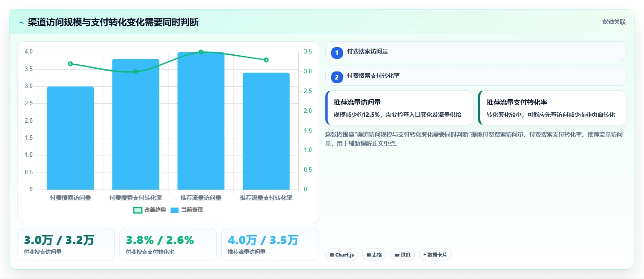Click the x-axis label 付费搜索支付转化率
Screen dimensions: 644x279
click(136, 198)
